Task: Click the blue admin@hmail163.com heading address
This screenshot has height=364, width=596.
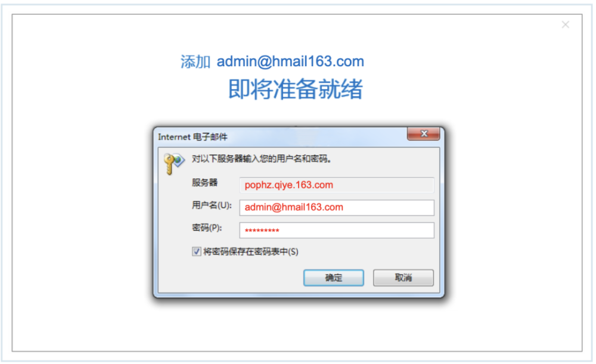Action: click(x=290, y=61)
